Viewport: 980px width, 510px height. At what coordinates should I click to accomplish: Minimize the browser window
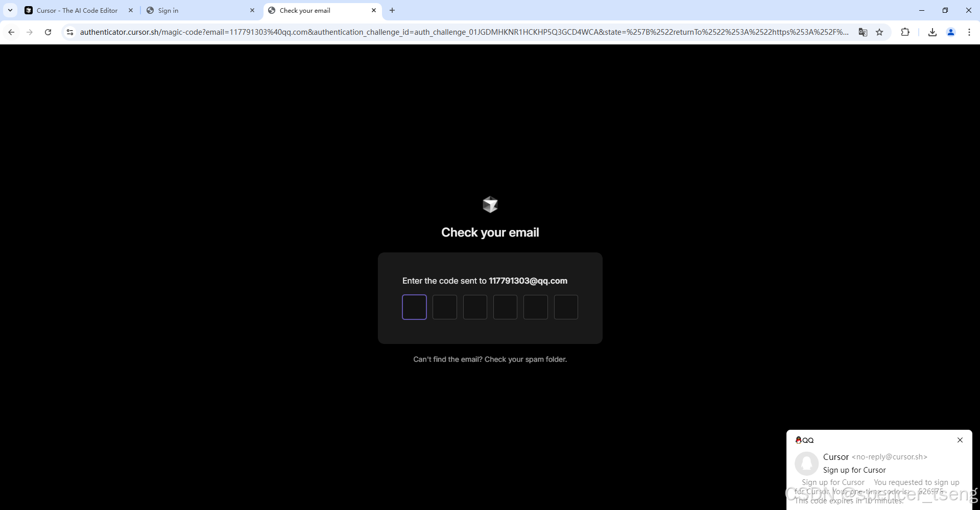[922, 10]
